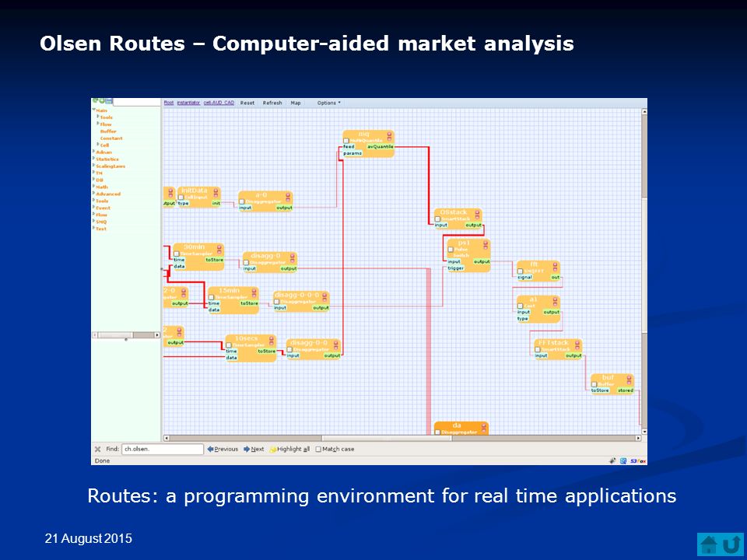Click Reset in the toolbar

247,103
